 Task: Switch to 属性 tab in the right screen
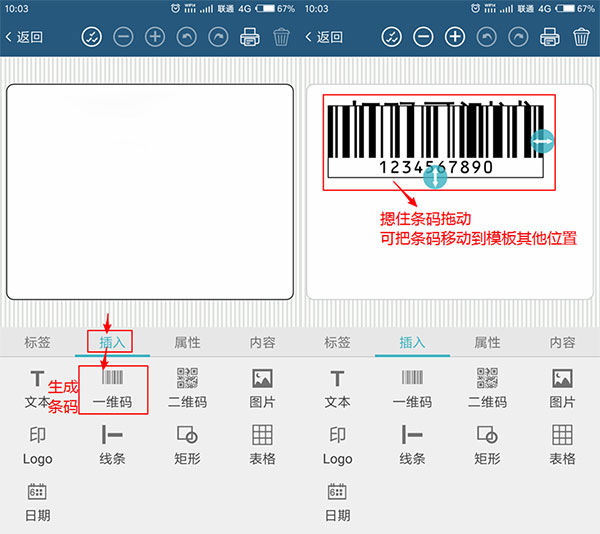pos(487,342)
